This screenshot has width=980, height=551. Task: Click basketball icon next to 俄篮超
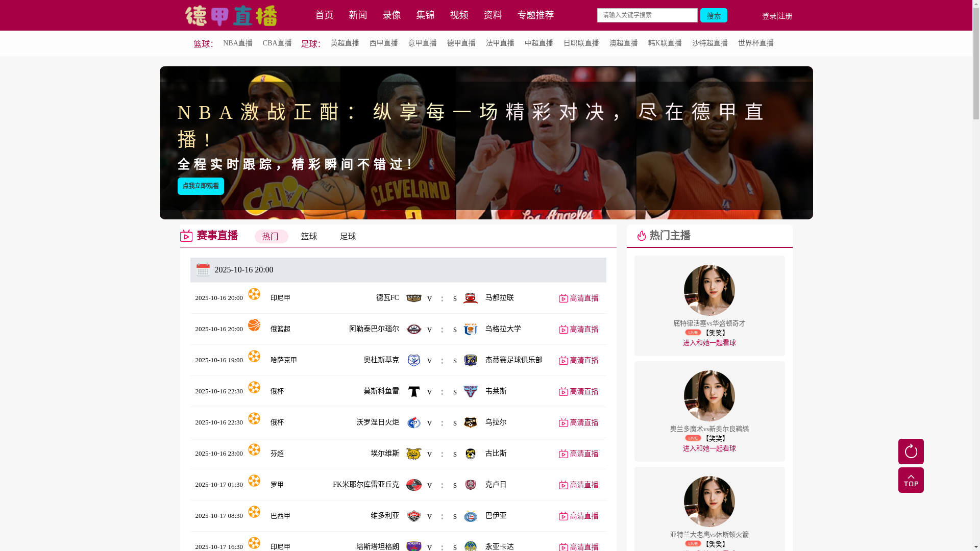(254, 325)
